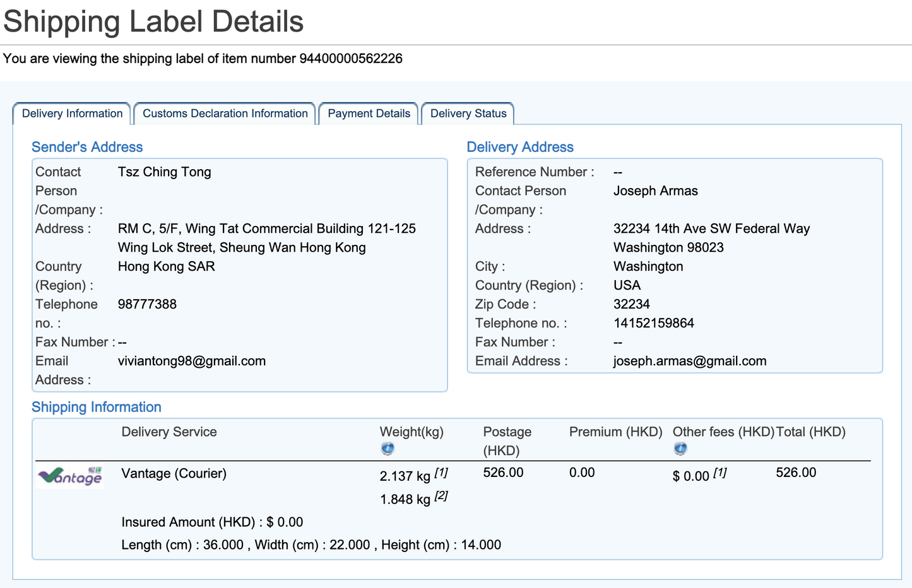Switch to Customs Declaration Information tab
The height and width of the screenshot is (588, 912).
[x=225, y=114]
